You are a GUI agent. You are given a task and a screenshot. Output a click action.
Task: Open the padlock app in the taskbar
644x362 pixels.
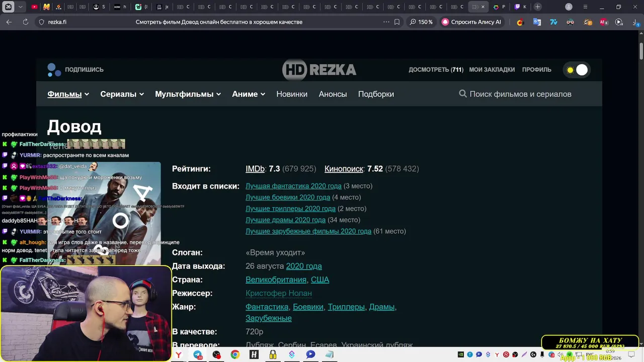point(273,354)
